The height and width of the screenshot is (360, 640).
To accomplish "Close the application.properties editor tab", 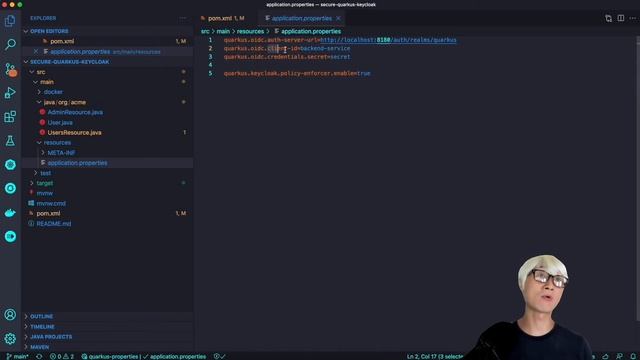I will pos(338,18).
